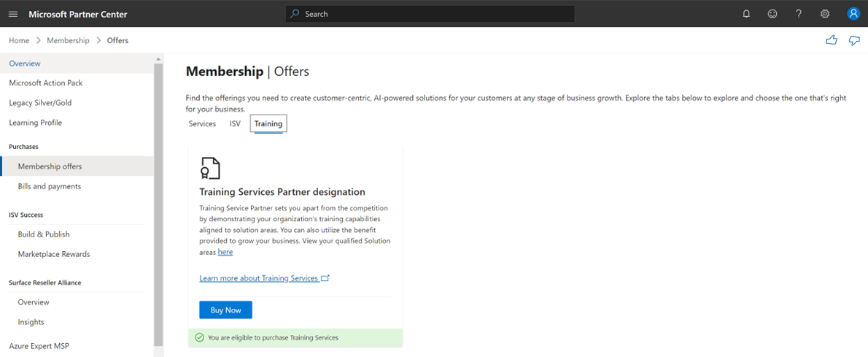
Task: Open the settings gear icon
Action: click(x=825, y=14)
